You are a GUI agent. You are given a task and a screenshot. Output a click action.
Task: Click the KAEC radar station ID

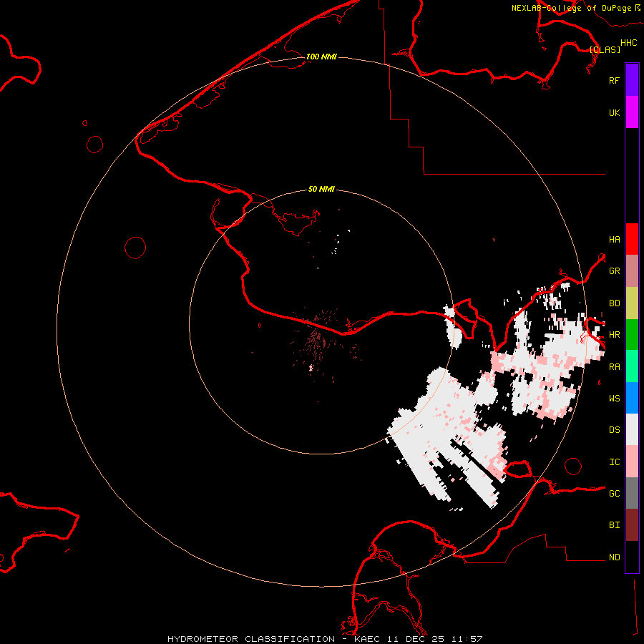367,639
